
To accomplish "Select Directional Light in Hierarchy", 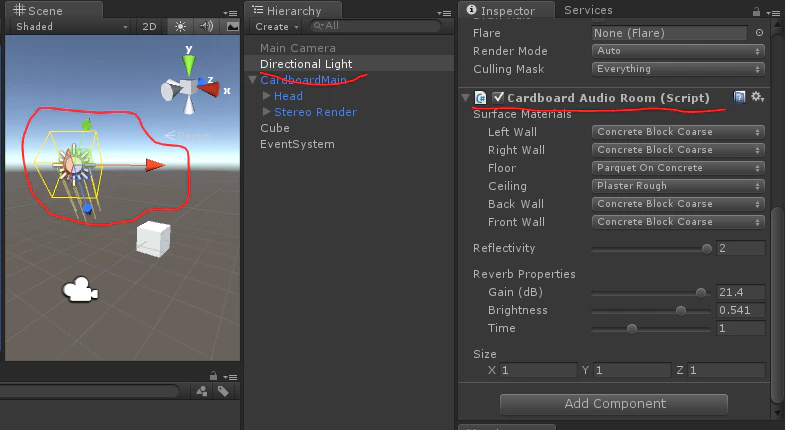I will pyautogui.click(x=306, y=64).
